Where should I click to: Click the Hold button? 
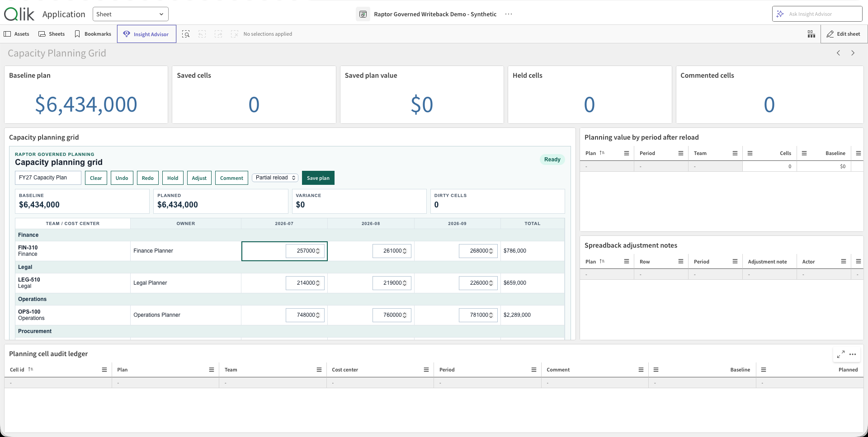[173, 178]
